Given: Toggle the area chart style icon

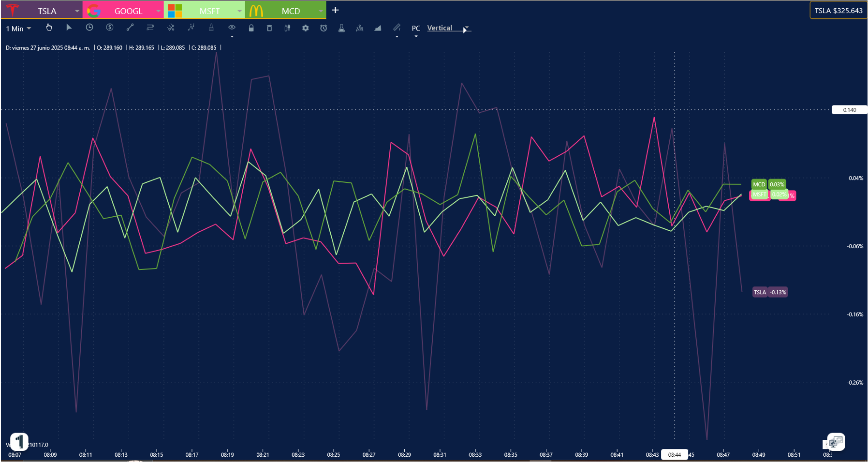Looking at the screenshot, I should tap(378, 28).
